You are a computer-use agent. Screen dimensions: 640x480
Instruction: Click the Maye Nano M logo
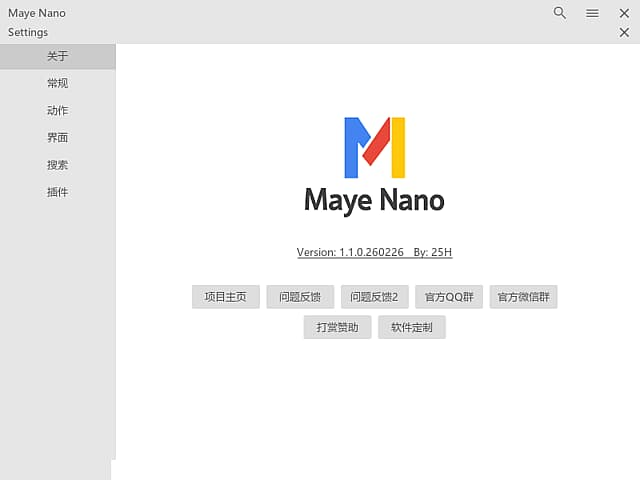374,147
